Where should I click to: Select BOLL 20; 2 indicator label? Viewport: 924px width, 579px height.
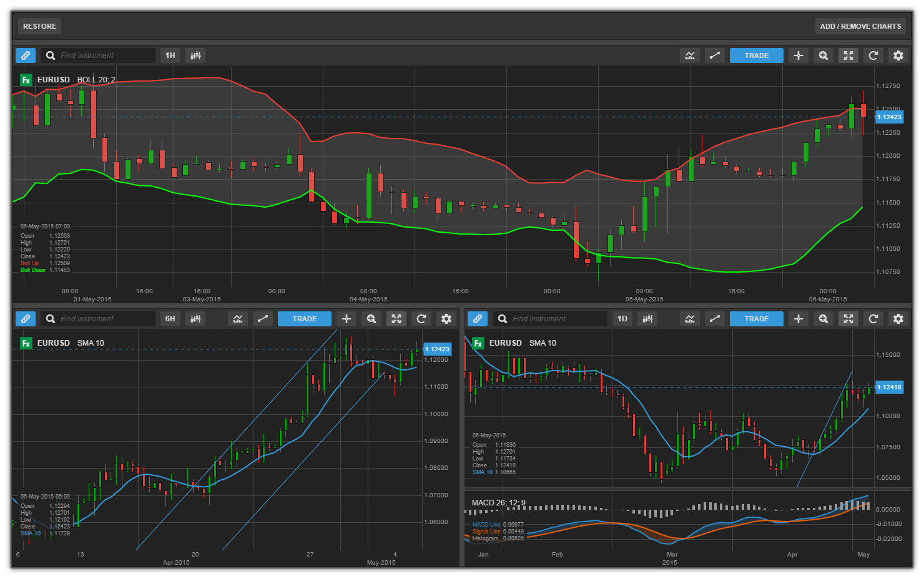point(96,80)
